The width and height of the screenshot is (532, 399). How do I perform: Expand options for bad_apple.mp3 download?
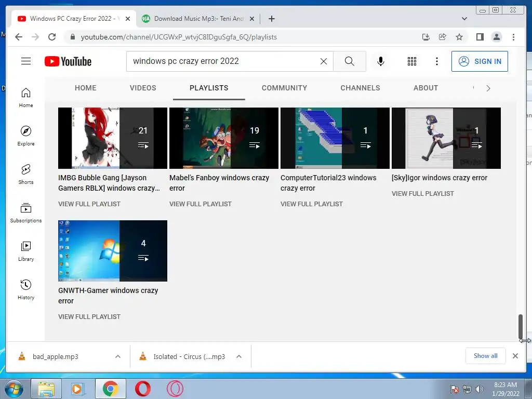click(118, 356)
